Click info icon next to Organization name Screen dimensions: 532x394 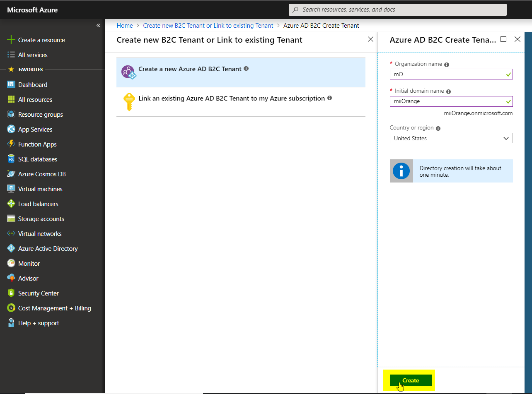(446, 65)
